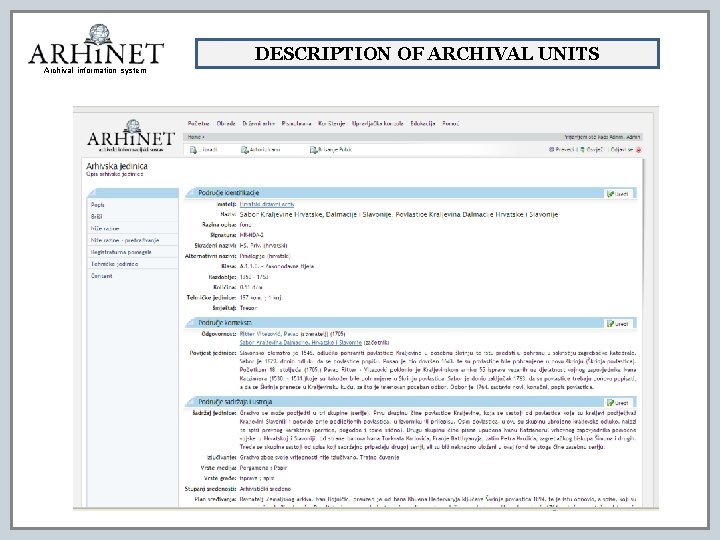Click the Smještaj value Trezor

[x=248, y=308]
